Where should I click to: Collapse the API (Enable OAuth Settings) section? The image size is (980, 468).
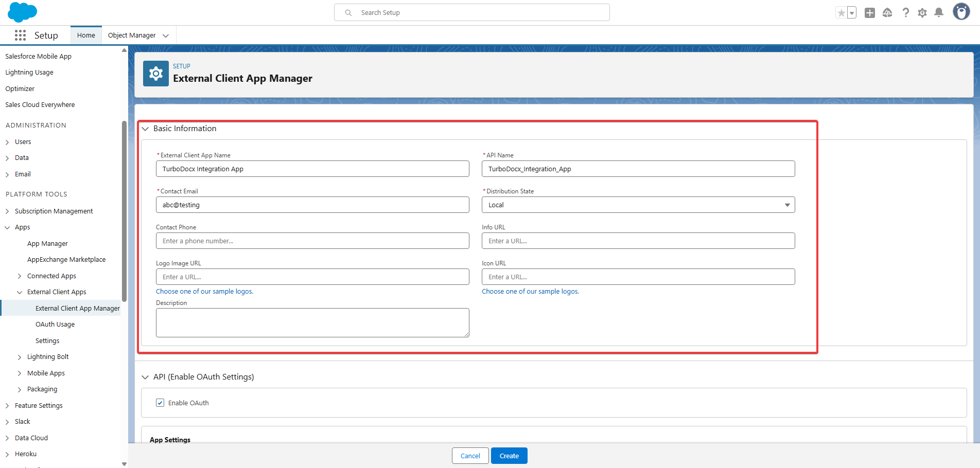click(146, 377)
